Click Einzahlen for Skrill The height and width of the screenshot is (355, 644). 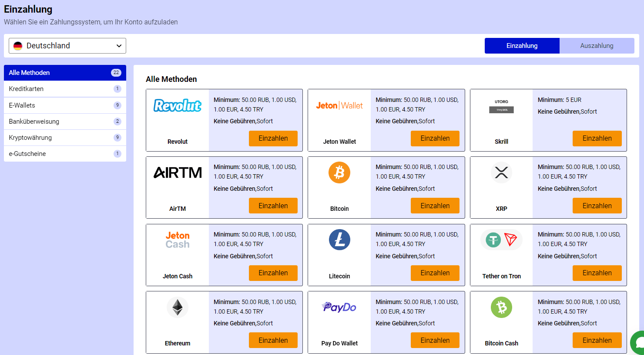click(597, 139)
